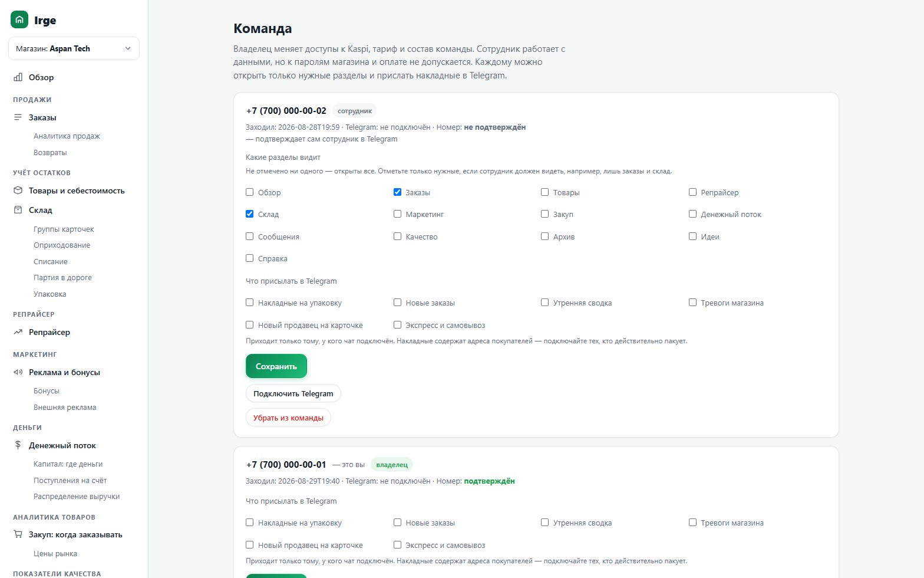
Task: Open Партия в дороге sidebar item
Action: coord(62,278)
